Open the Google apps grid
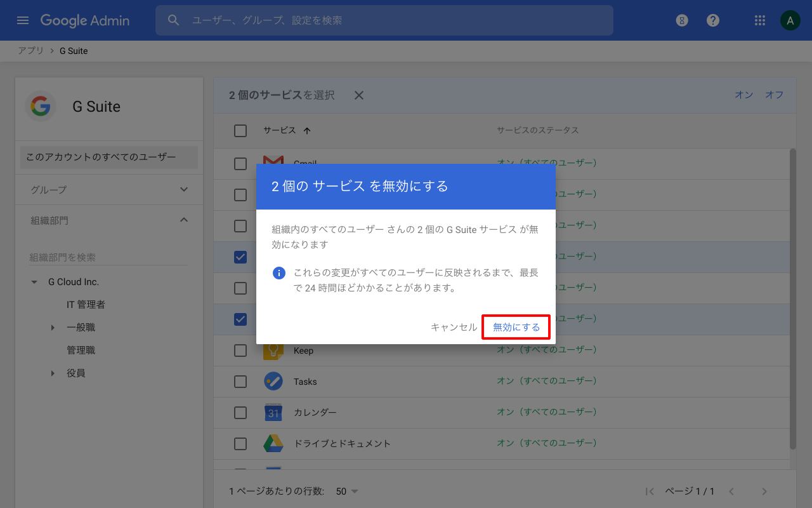This screenshot has height=508, width=812. tap(760, 20)
